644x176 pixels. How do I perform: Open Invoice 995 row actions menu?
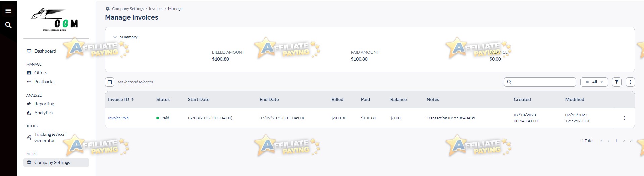click(x=625, y=118)
